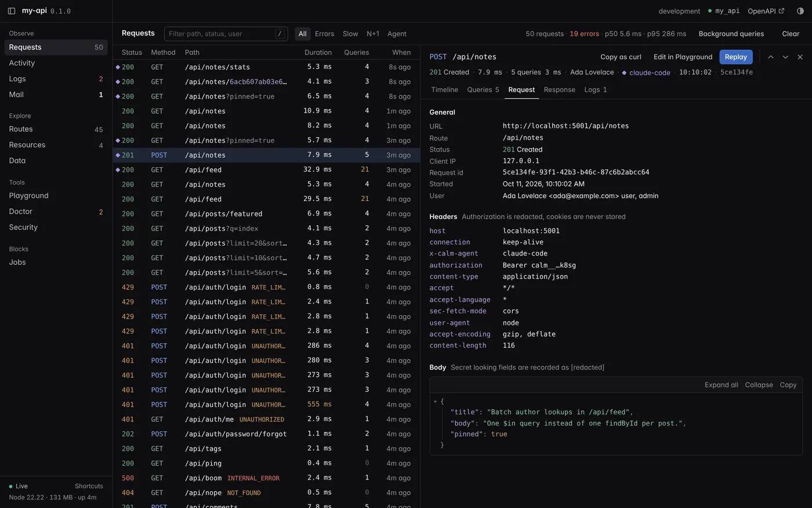Viewport: 812px width, 508px height.
Task: Sort by the Duration column header
Action: click(x=318, y=52)
